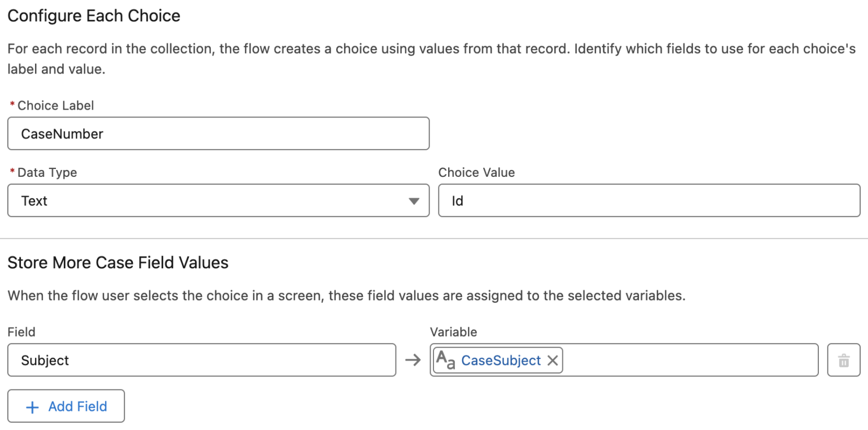Click the Choice Label field containing CaseNumber
The width and height of the screenshot is (868, 430).
click(218, 134)
